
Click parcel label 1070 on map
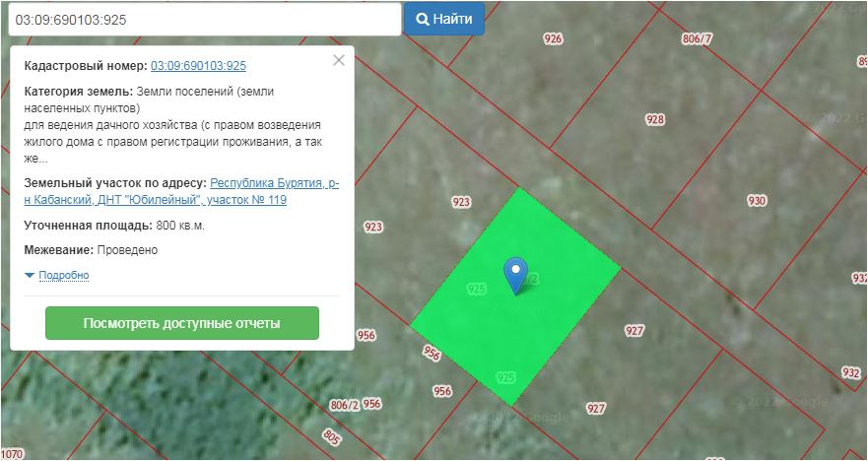[x=12, y=454]
